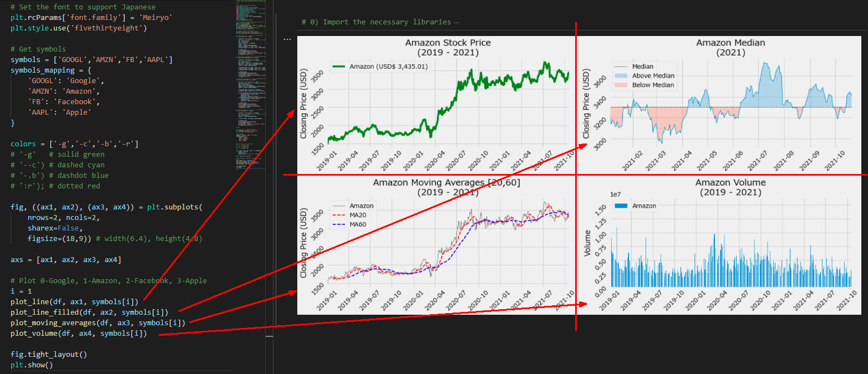The height and width of the screenshot is (374, 868).
Task: Click the blue 'Above Median' legend swatch
Action: click(x=621, y=75)
